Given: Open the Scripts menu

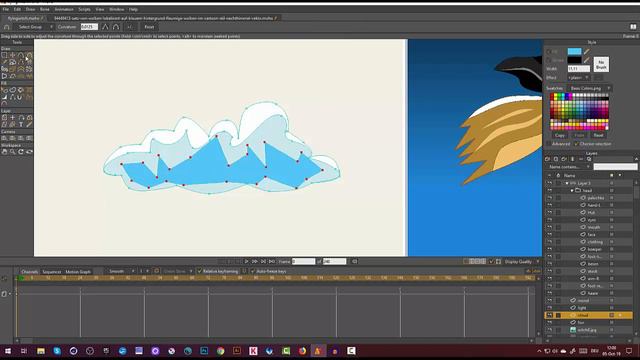Looking at the screenshot, I should point(84,9).
